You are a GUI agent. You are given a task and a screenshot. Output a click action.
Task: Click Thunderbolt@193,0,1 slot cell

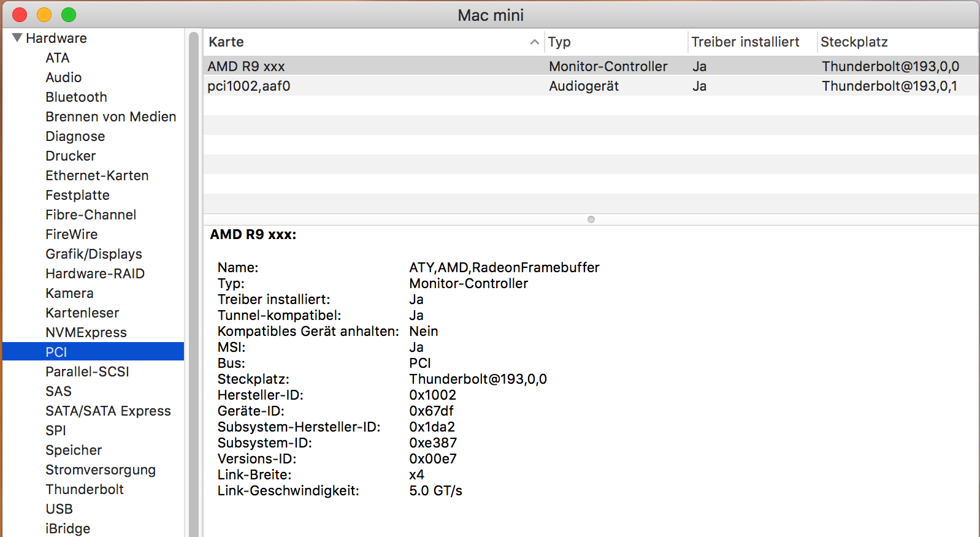[889, 86]
